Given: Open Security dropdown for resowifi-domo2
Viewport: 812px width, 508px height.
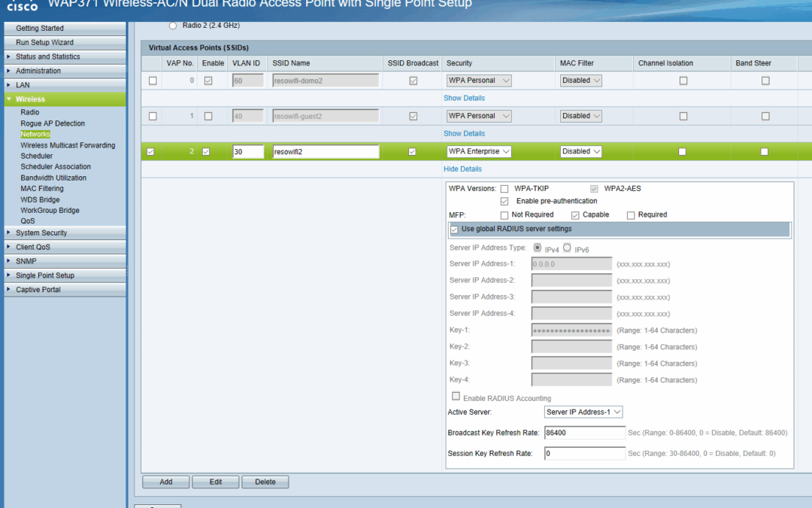Looking at the screenshot, I should click(x=479, y=81).
